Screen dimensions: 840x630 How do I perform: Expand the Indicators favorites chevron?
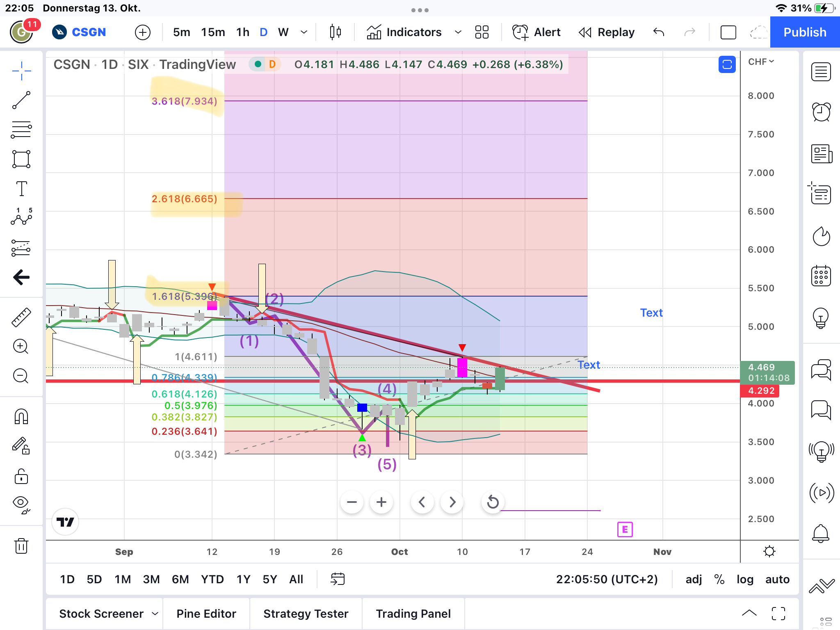458,32
